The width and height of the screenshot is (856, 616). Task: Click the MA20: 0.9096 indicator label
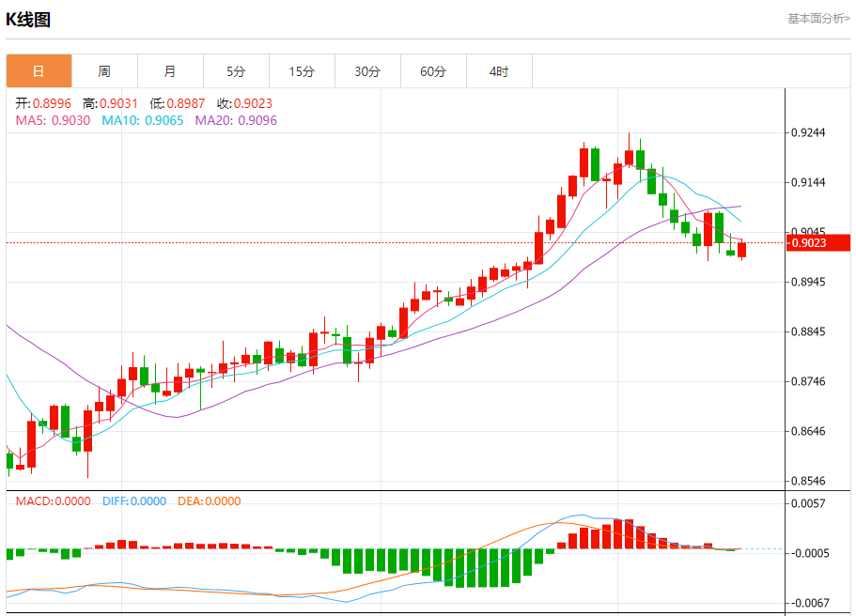tap(236, 120)
